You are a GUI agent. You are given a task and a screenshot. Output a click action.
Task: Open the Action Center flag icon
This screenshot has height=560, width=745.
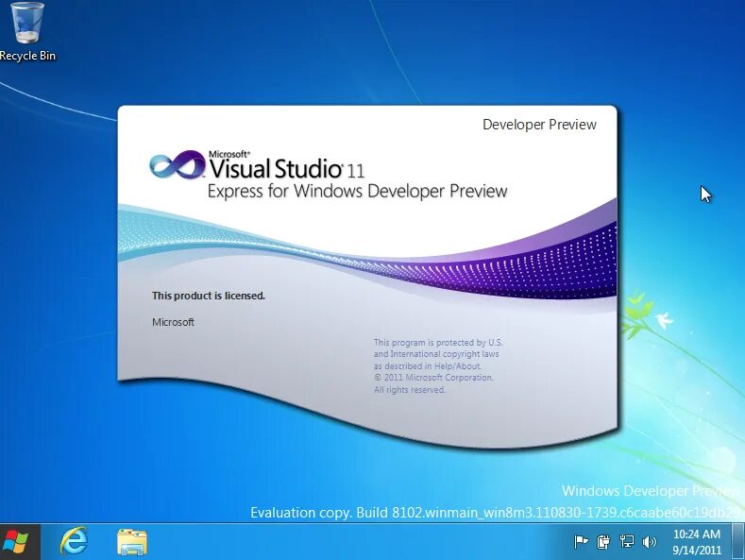tap(581, 541)
